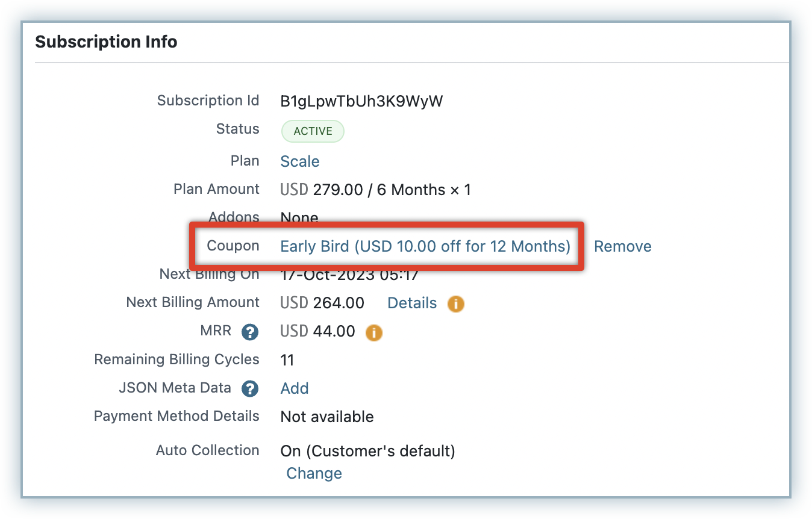The image size is (812, 519).
Task: Click the MRR value USD 44.00
Action: [x=317, y=331]
